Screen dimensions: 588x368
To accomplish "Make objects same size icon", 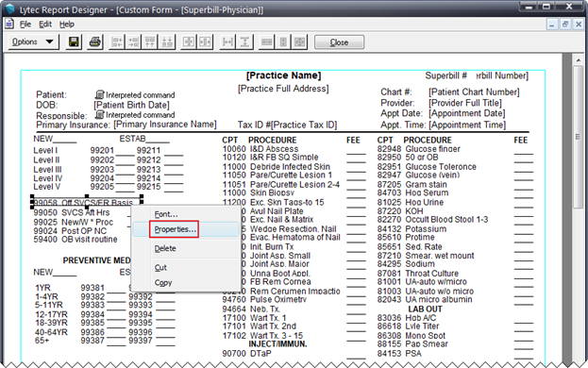I will click(299, 42).
